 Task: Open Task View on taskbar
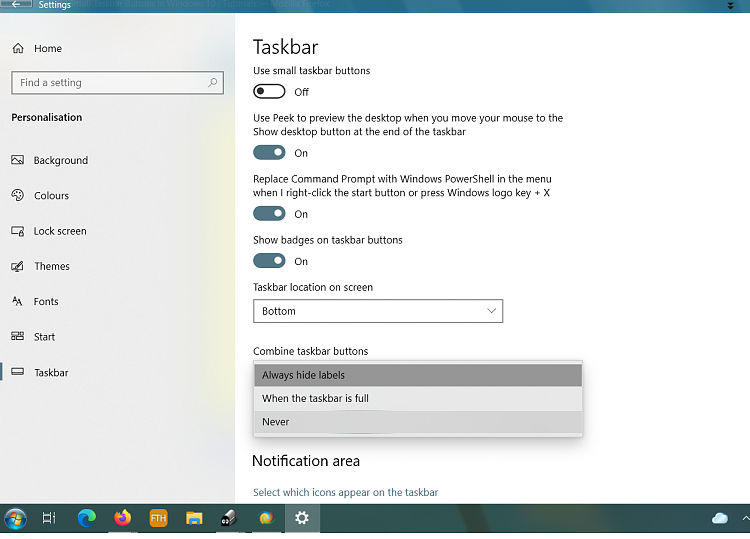(x=49, y=518)
